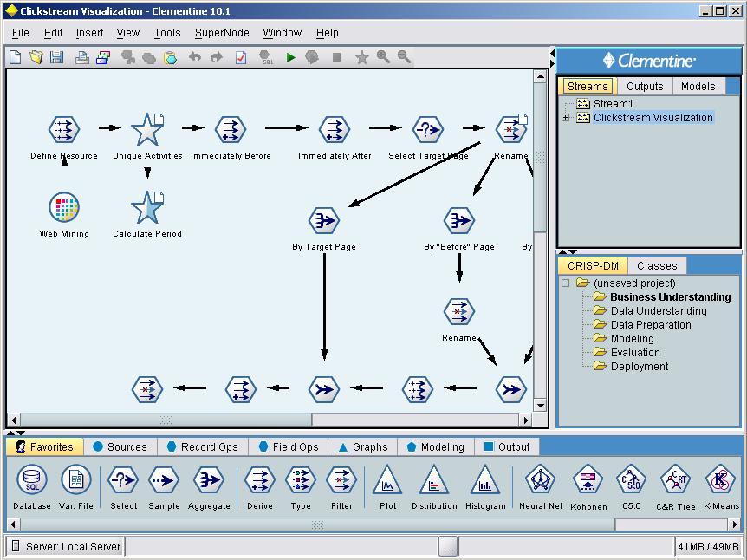Click the canvas vertical scrollbar down arrow

tap(540, 406)
